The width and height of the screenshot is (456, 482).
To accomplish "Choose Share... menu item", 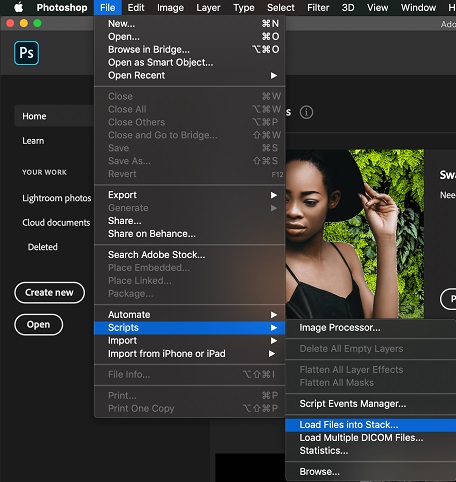I will point(190,221).
